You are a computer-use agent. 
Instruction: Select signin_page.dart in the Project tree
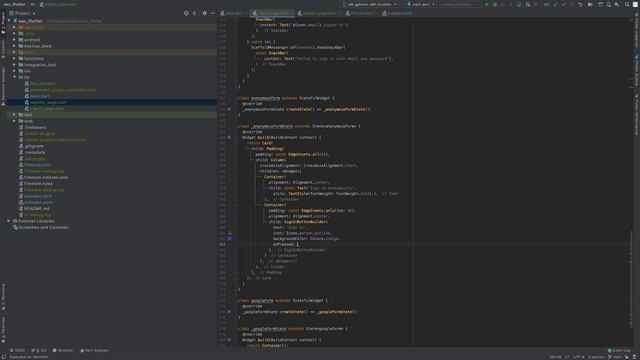46,109
